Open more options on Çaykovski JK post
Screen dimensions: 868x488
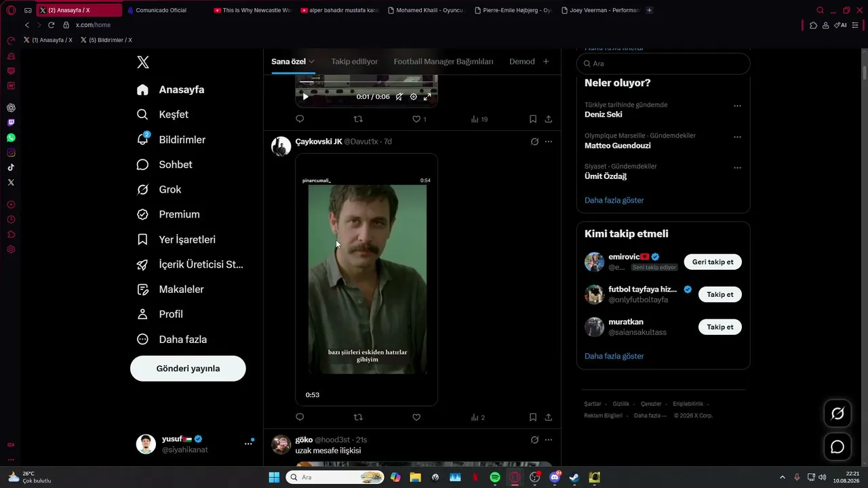tap(549, 142)
